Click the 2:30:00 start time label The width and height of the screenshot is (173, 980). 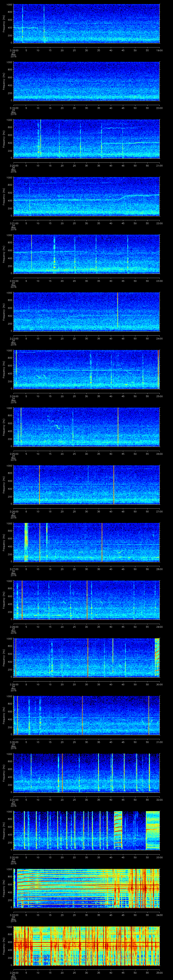coord(14,742)
